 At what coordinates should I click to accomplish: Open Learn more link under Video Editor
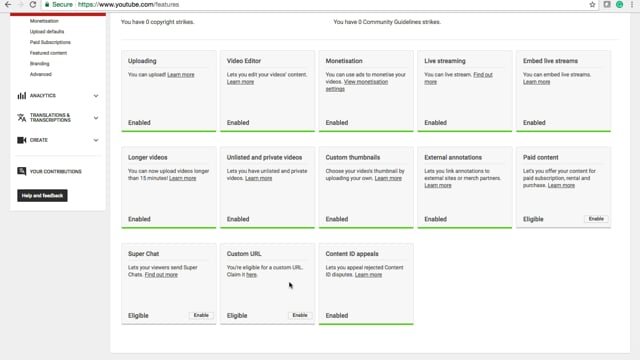240,82
